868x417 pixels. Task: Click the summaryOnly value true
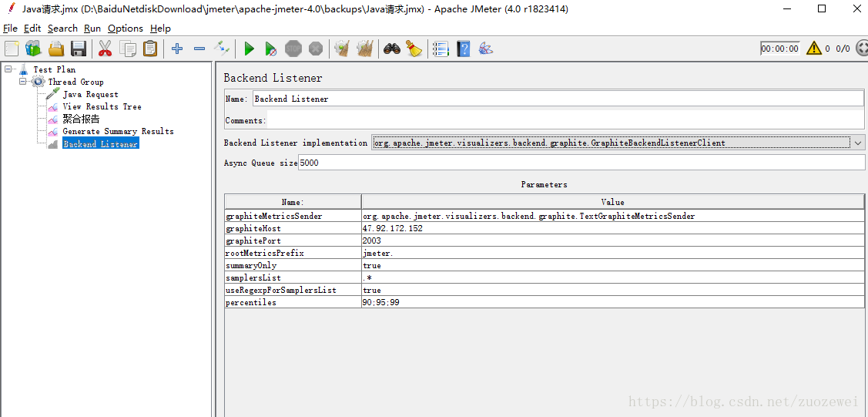coord(613,265)
